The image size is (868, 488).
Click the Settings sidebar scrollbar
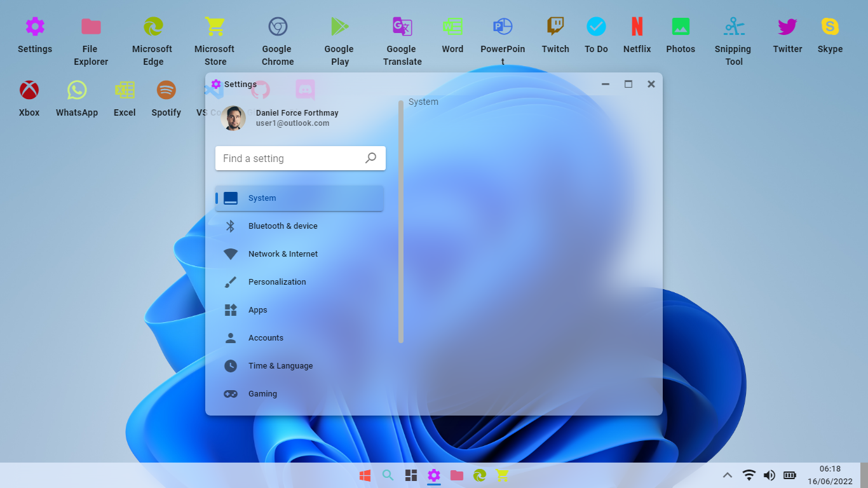[401, 222]
